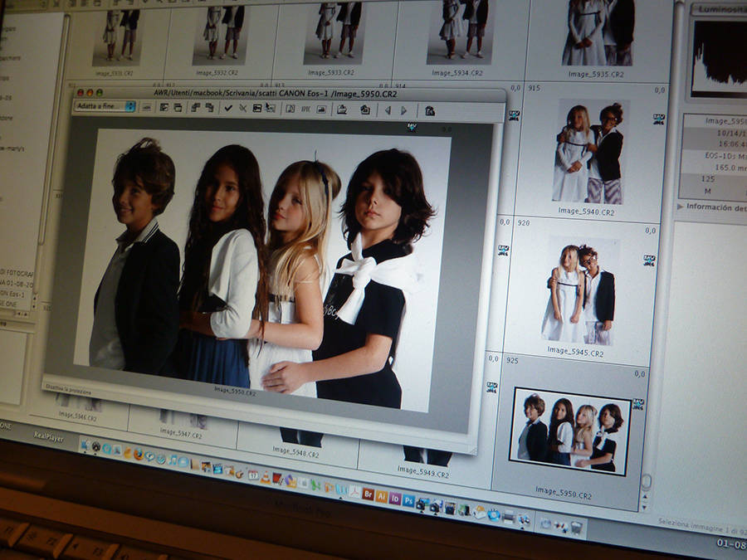
Task: Launch Adobe Illustrator from the dock
Action: 382,496
